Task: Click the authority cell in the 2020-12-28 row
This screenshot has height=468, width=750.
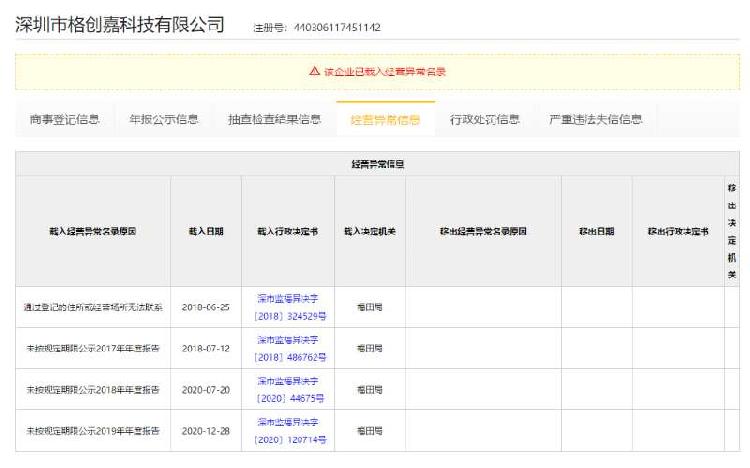Action: tap(370, 431)
